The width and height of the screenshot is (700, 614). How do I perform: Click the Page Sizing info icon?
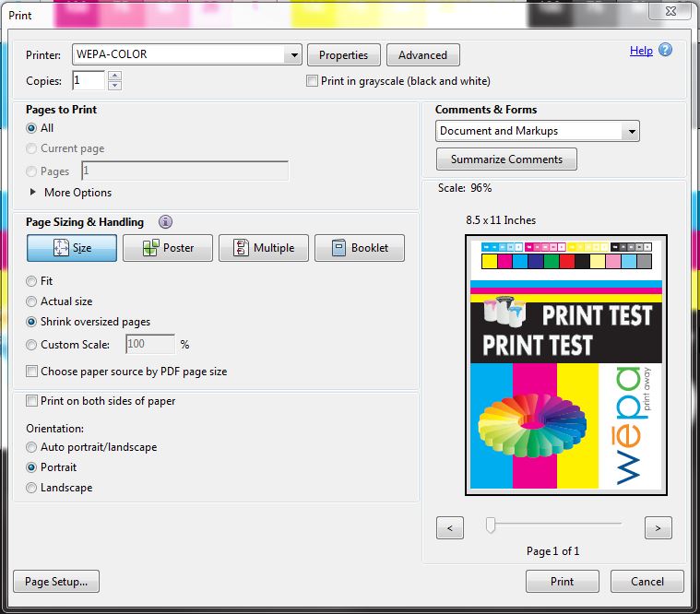[x=165, y=222]
